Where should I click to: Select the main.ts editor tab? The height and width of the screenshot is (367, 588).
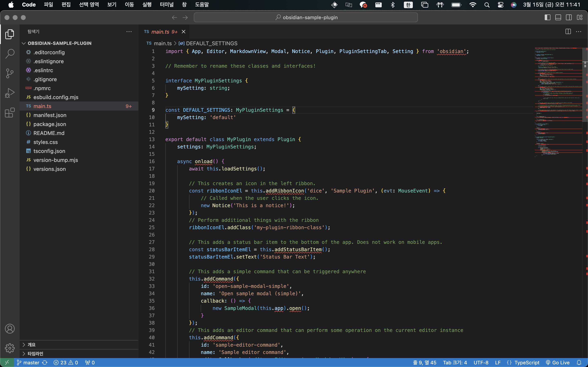pyautogui.click(x=160, y=32)
